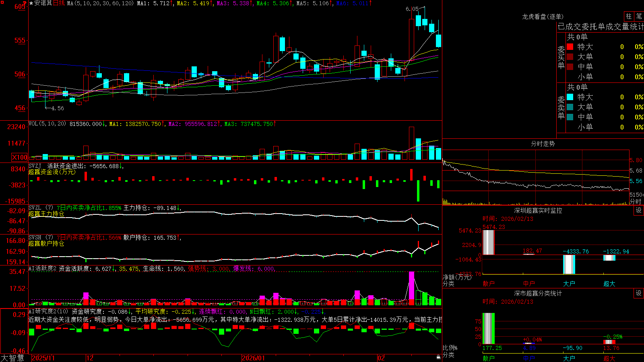Click the star icon before stock name 安诺其

pyautogui.click(x=31, y=3)
